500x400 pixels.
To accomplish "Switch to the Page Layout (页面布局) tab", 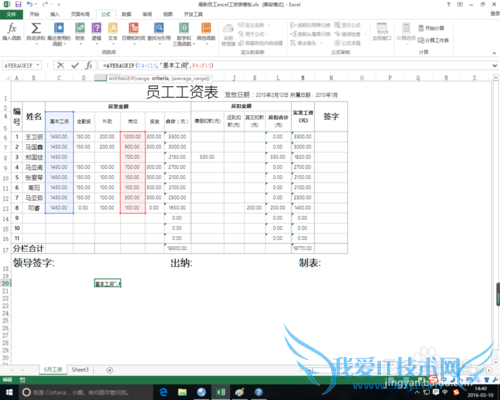I will (80, 14).
